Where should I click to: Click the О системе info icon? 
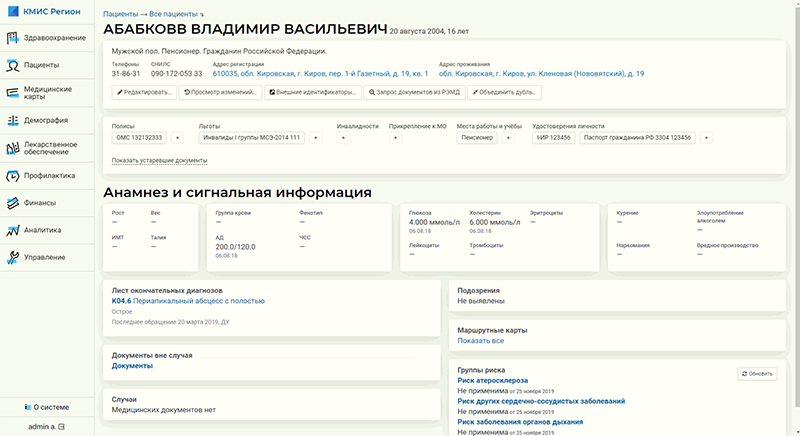pyautogui.click(x=28, y=407)
